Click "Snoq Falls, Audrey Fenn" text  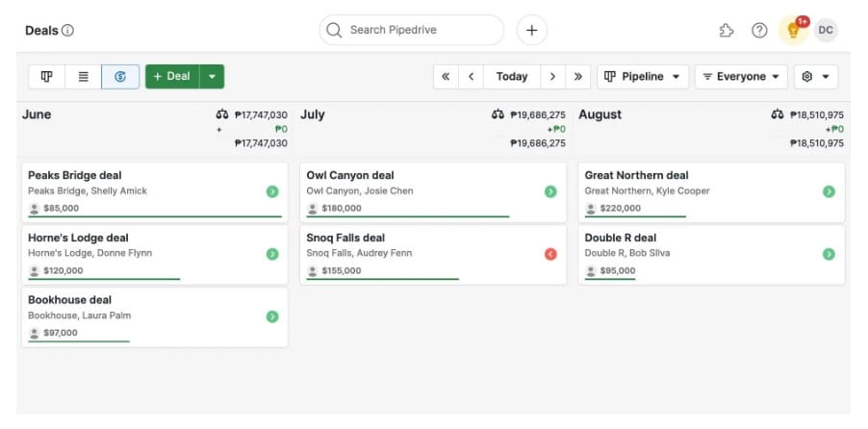click(359, 254)
